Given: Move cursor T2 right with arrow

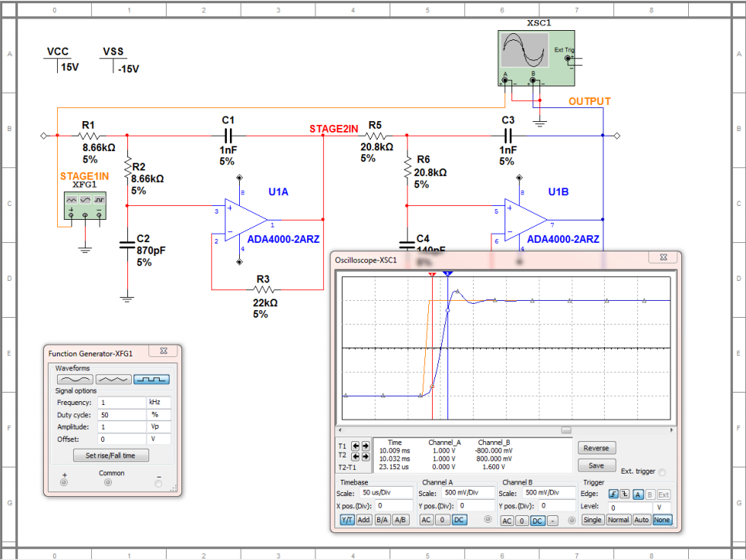Looking at the screenshot, I should click(366, 457).
